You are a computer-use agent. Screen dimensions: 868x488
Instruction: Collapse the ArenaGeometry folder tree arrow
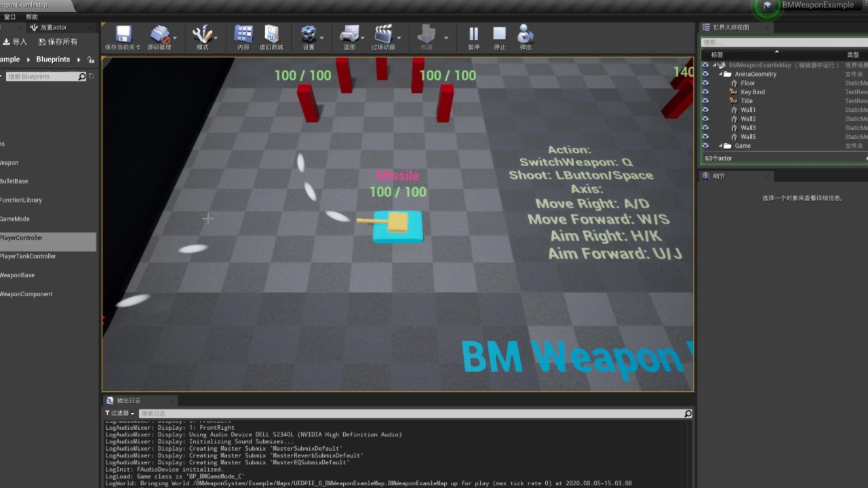click(720, 75)
